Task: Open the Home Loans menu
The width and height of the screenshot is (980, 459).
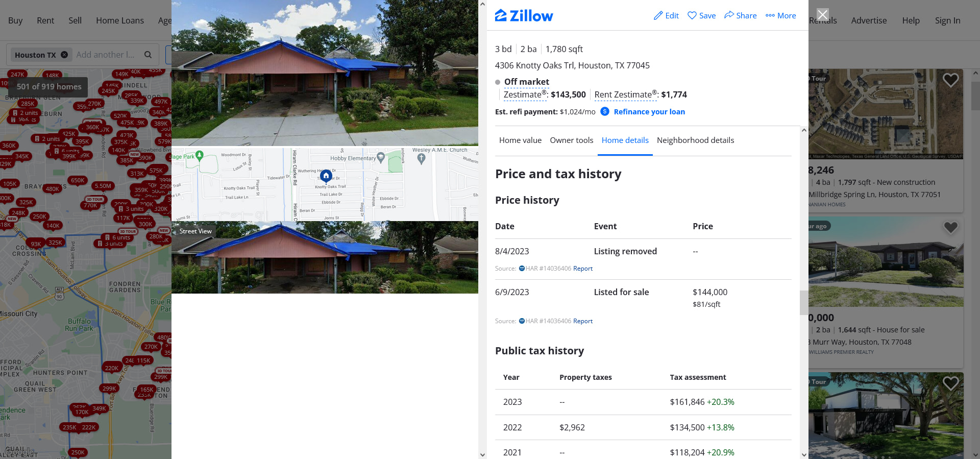Action: point(120,20)
